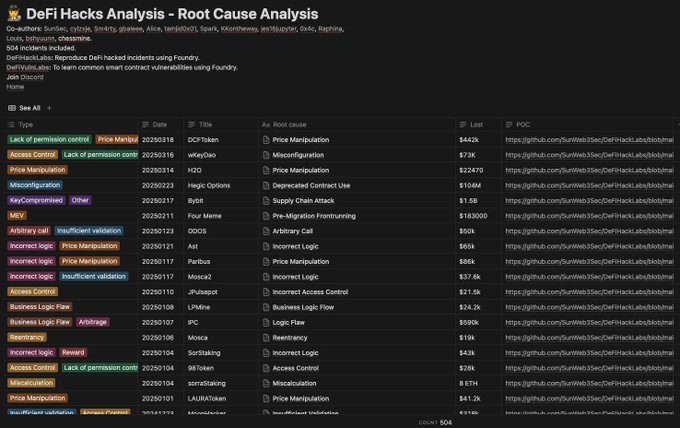Open the POC GitHub link for DCFToken
The height and width of the screenshot is (428, 680).
tap(590, 140)
